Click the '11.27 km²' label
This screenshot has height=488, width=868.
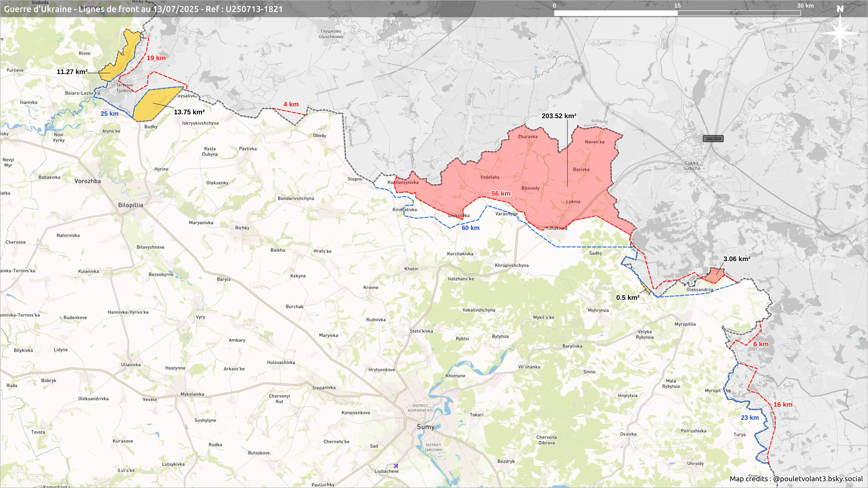(x=72, y=72)
